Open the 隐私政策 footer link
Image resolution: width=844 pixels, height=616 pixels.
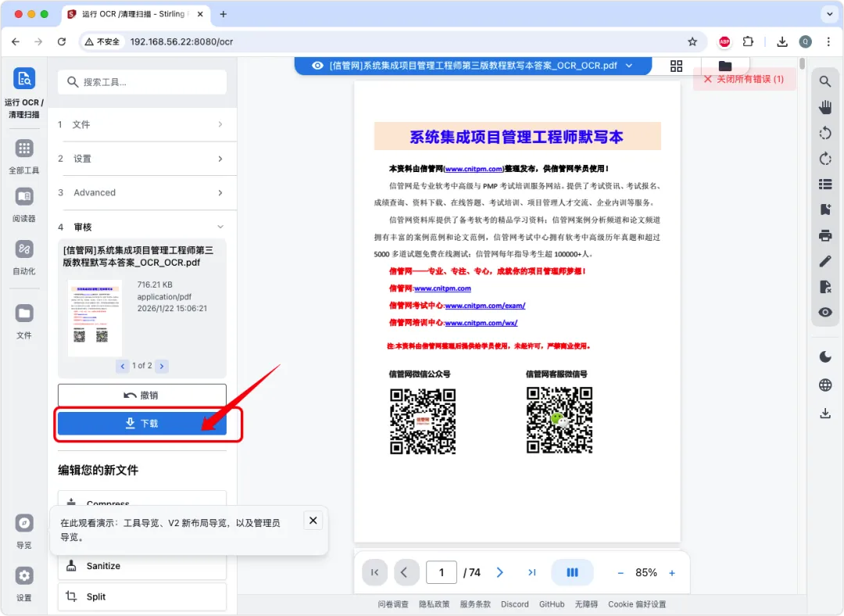434,604
